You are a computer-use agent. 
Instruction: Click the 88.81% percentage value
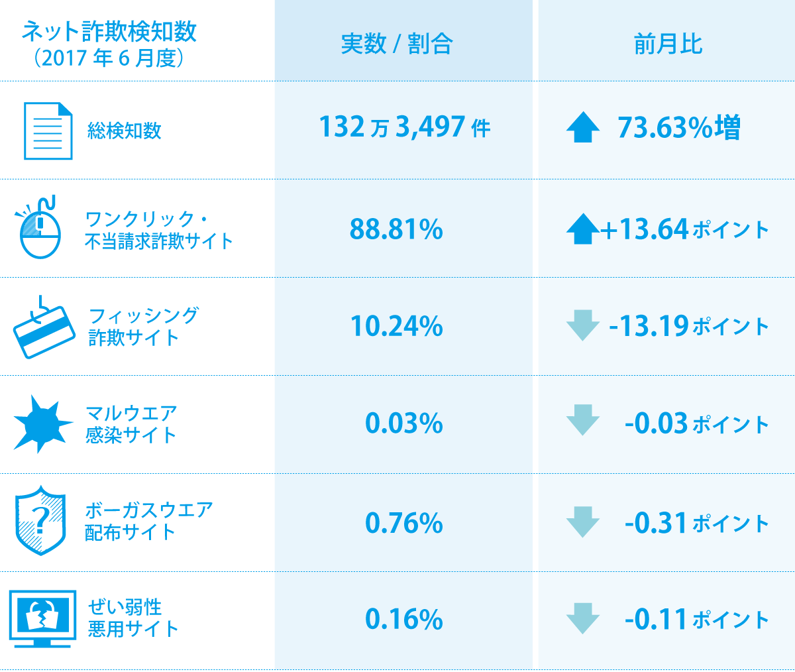tap(396, 229)
